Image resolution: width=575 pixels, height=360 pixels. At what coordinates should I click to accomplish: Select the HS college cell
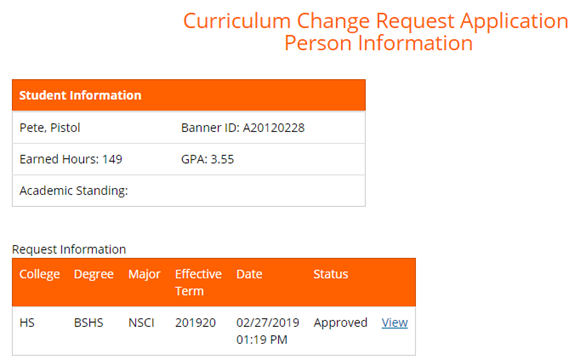[27, 323]
